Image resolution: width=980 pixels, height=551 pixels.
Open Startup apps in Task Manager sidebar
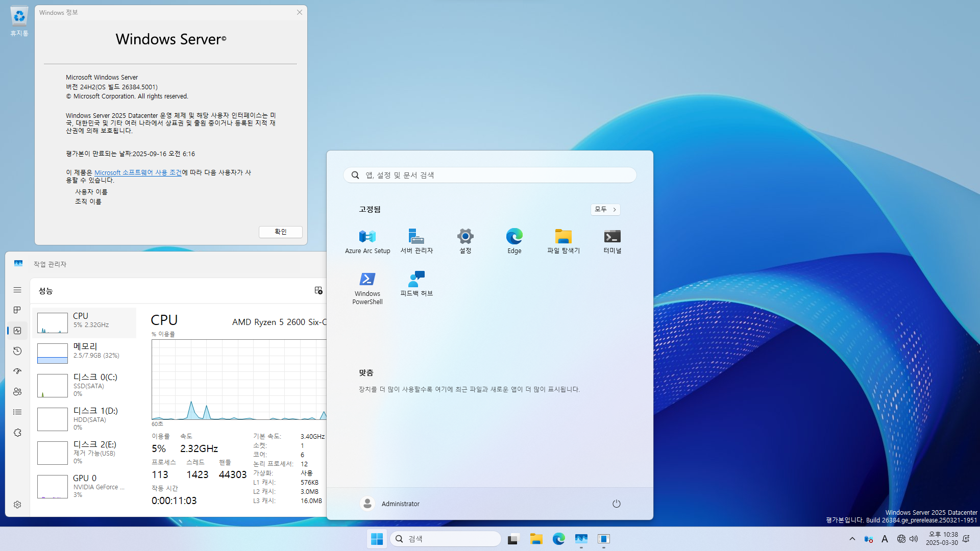17,371
